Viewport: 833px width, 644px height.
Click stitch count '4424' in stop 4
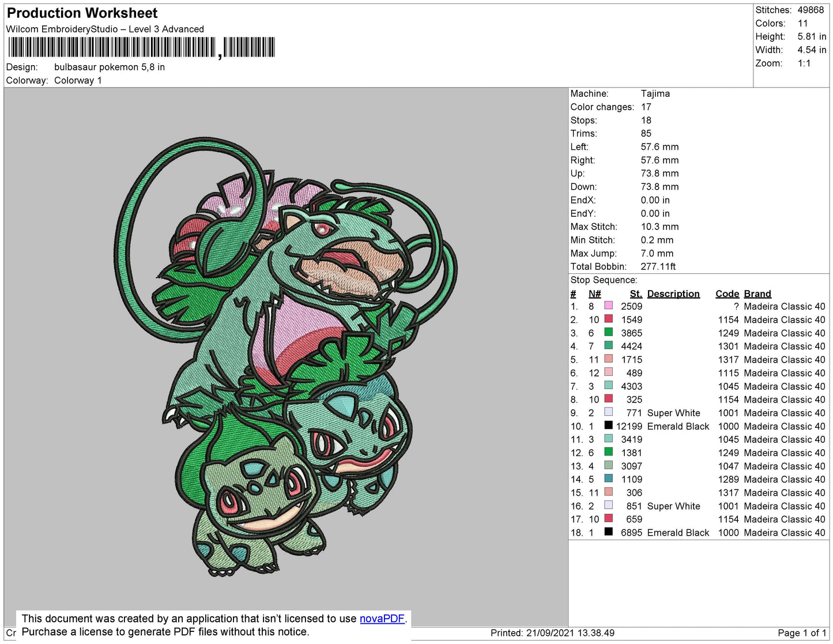click(x=631, y=346)
